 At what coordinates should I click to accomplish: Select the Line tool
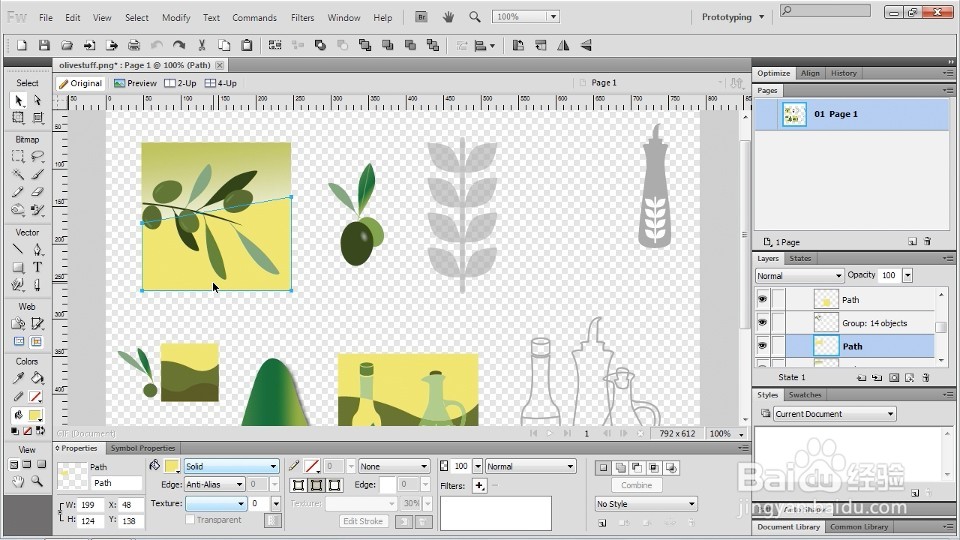pyautogui.click(x=18, y=249)
